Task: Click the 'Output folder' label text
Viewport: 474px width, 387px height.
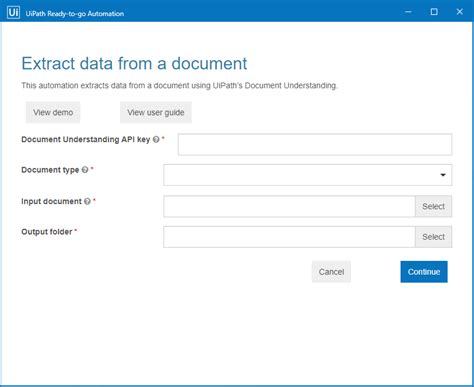Action: (47, 232)
